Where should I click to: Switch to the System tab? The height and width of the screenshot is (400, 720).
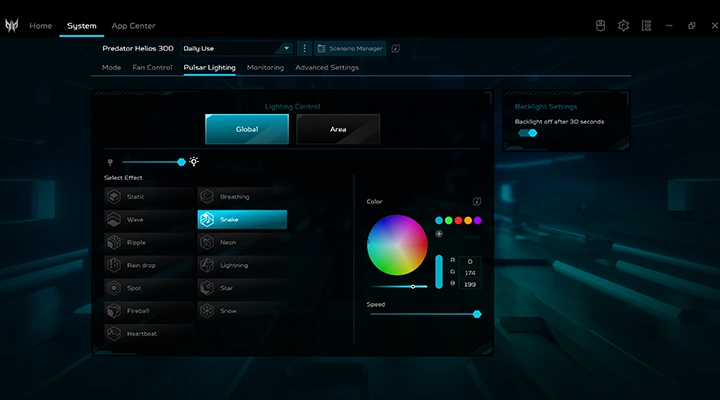click(82, 26)
